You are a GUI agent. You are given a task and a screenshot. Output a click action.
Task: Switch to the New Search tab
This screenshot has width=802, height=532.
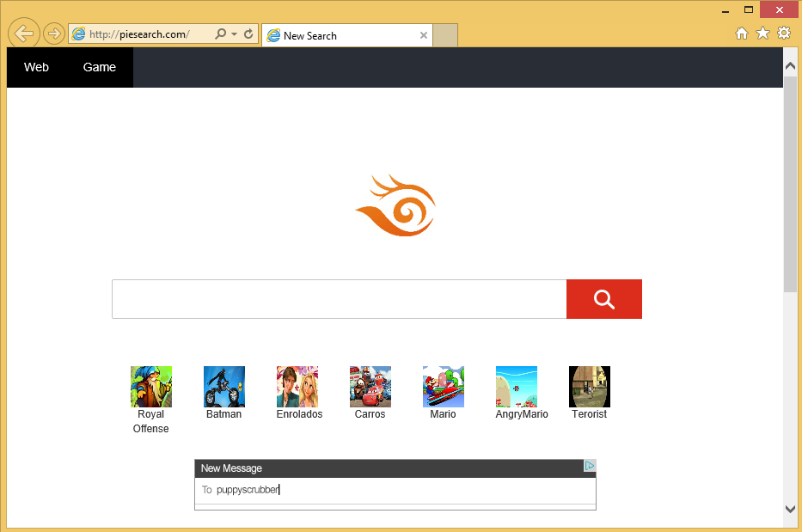[346, 35]
